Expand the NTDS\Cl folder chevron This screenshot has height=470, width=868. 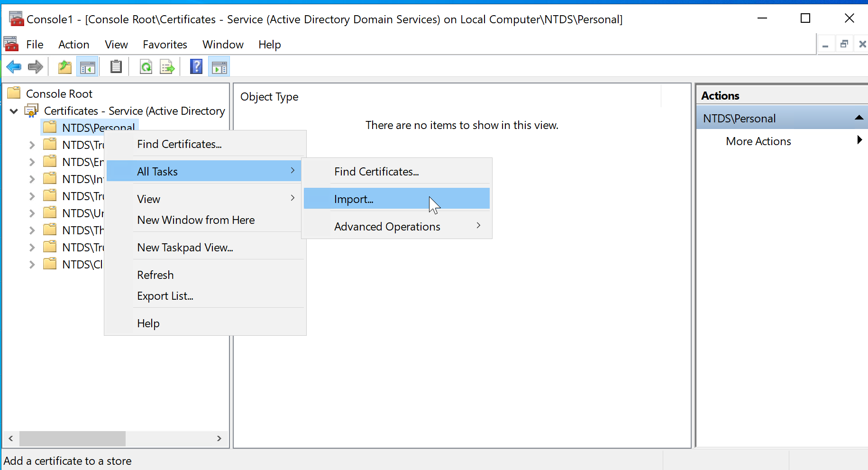click(32, 265)
